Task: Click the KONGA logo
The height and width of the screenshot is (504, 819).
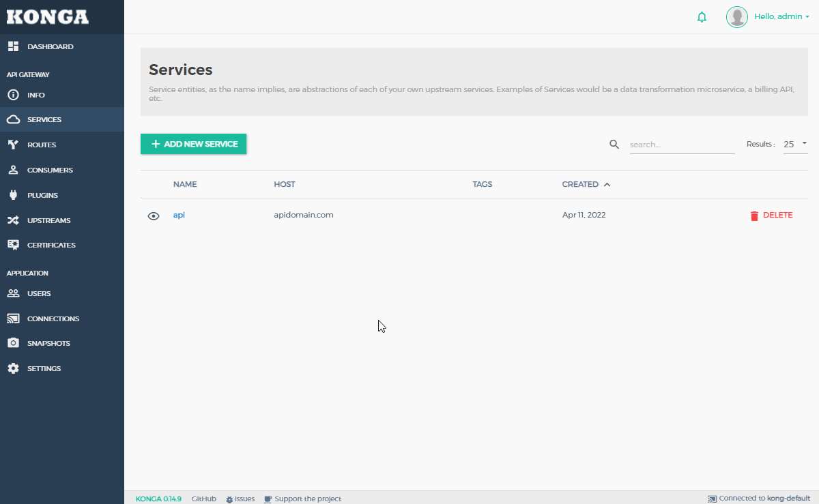Action: [x=48, y=17]
